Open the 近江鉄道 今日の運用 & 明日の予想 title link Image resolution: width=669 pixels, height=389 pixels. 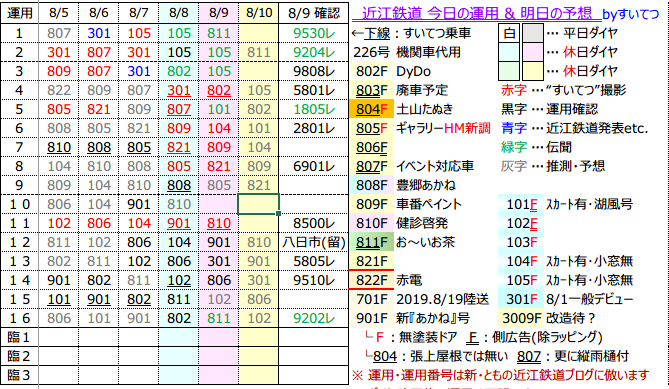click(x=477, y=14)
